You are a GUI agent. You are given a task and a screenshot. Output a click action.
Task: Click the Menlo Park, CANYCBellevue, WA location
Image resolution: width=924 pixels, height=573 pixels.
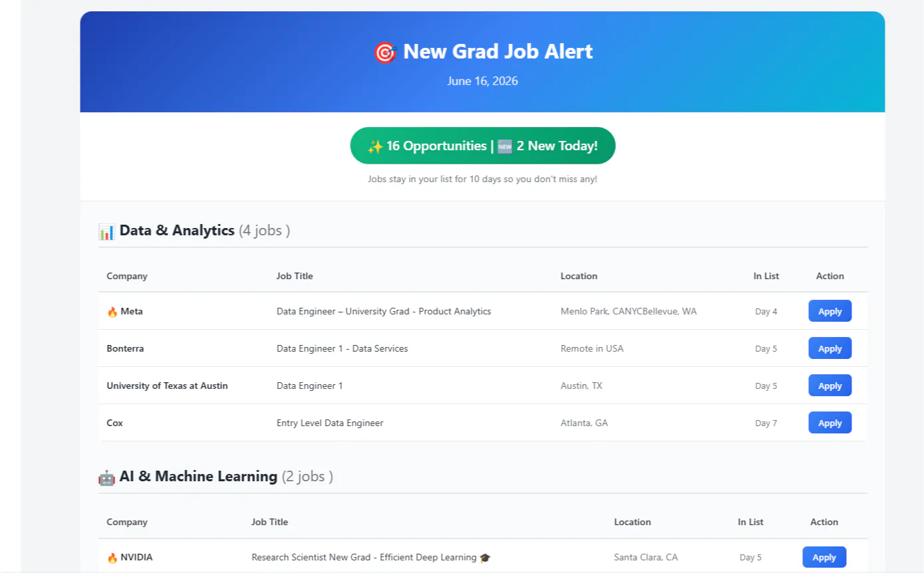click(629, 311)
